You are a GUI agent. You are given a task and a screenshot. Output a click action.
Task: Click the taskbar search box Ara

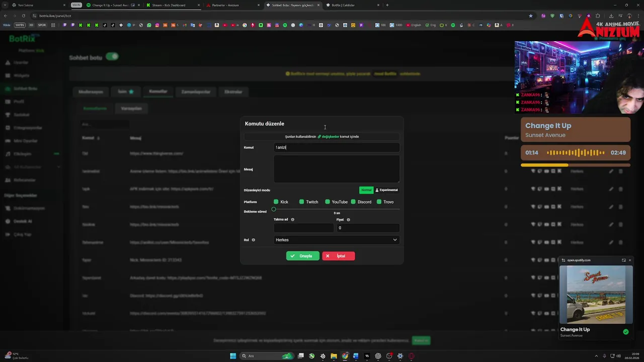(x=267, y=356)
